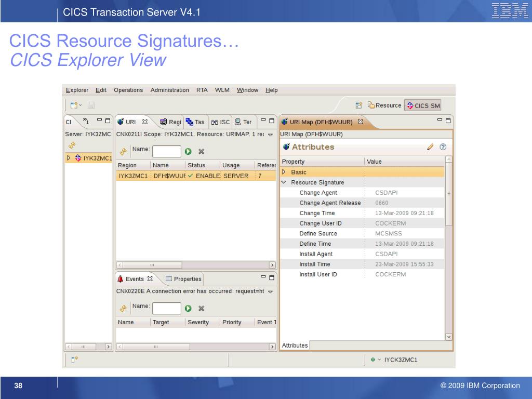Expand the Basic property group

tap(284, 172)
